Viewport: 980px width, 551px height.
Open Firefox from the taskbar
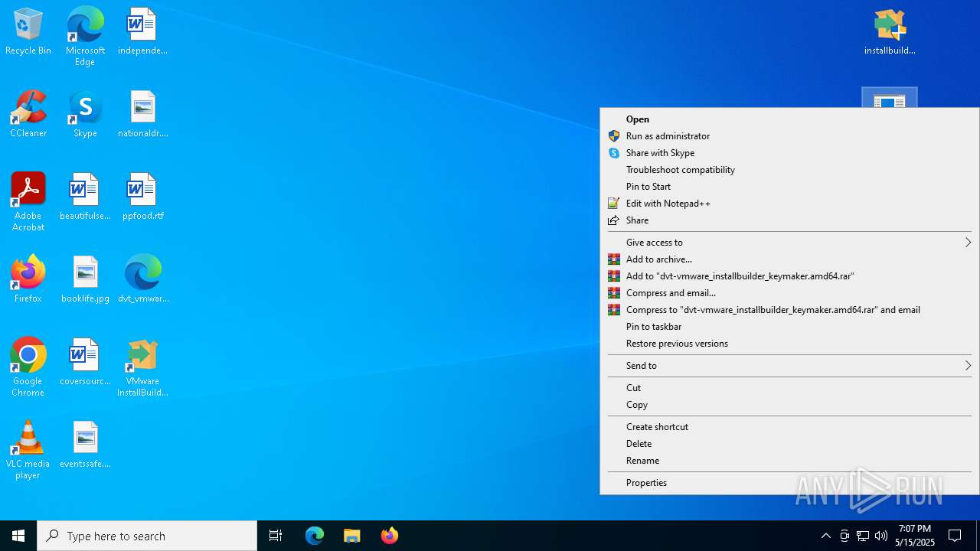(390, 536)
